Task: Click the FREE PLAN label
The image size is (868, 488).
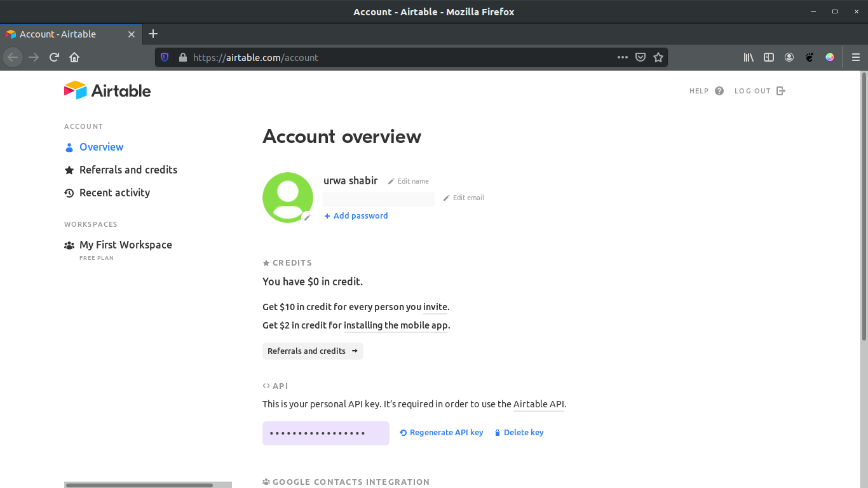Action: (97, 258)
